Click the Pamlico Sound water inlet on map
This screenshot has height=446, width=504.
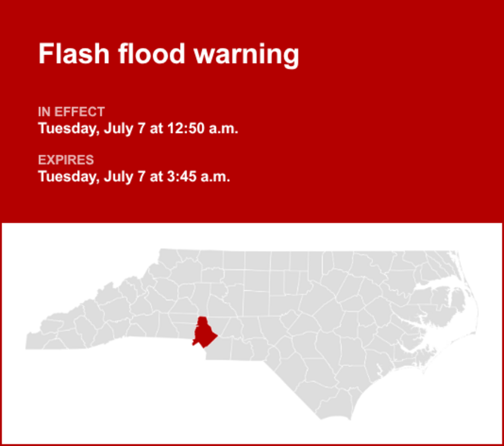point(441,314)
